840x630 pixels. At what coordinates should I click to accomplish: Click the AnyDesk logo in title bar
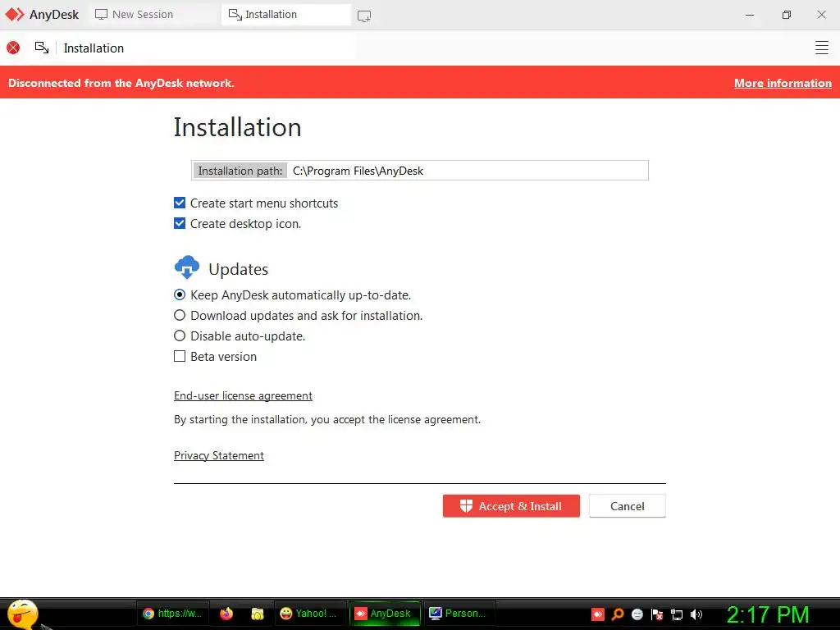pos(15,15)
